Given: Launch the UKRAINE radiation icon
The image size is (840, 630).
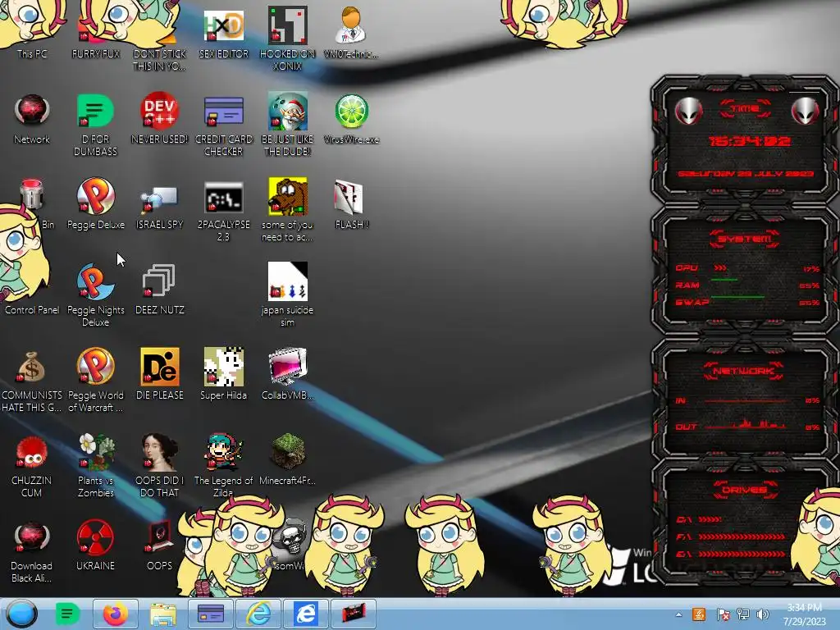Looking at the screenshot, I should [x=95, y=546].
